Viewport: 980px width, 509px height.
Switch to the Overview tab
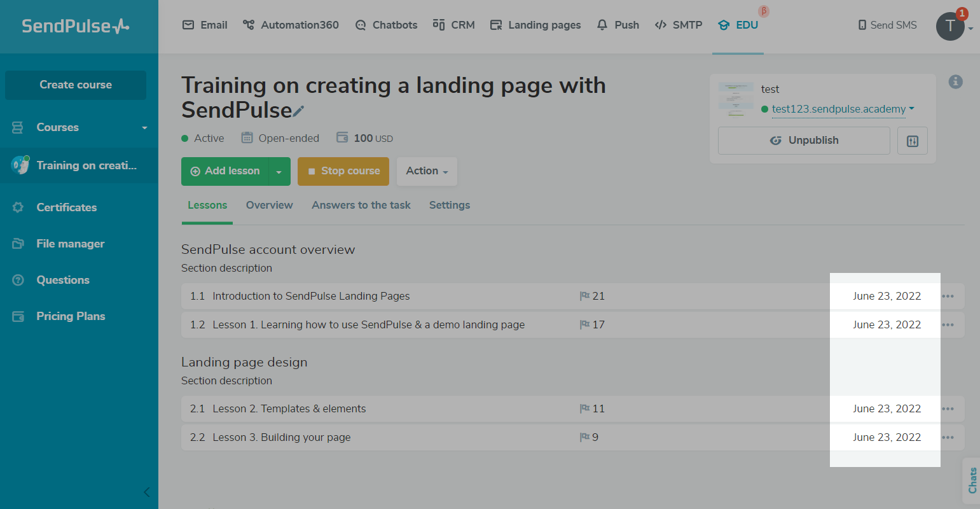click(269, 205)
